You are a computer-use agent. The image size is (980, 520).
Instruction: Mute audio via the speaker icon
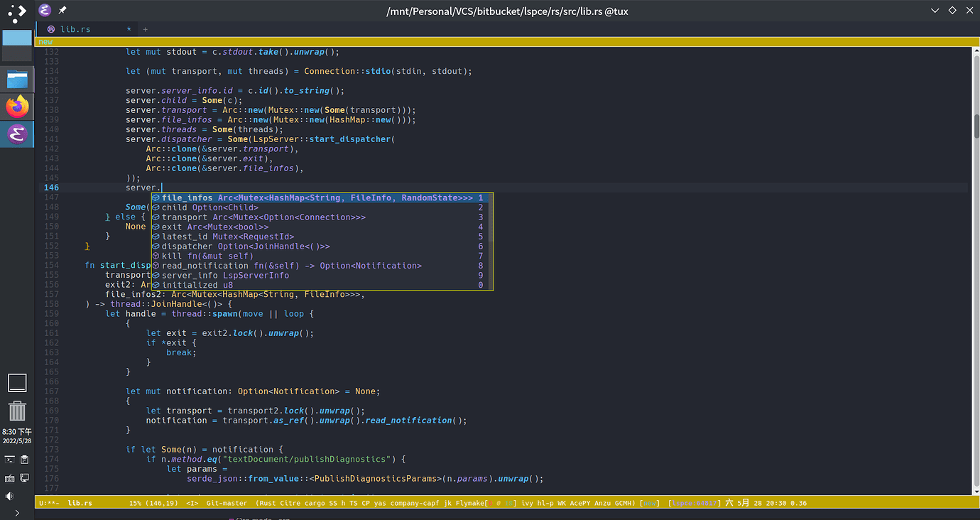[9, 495]
